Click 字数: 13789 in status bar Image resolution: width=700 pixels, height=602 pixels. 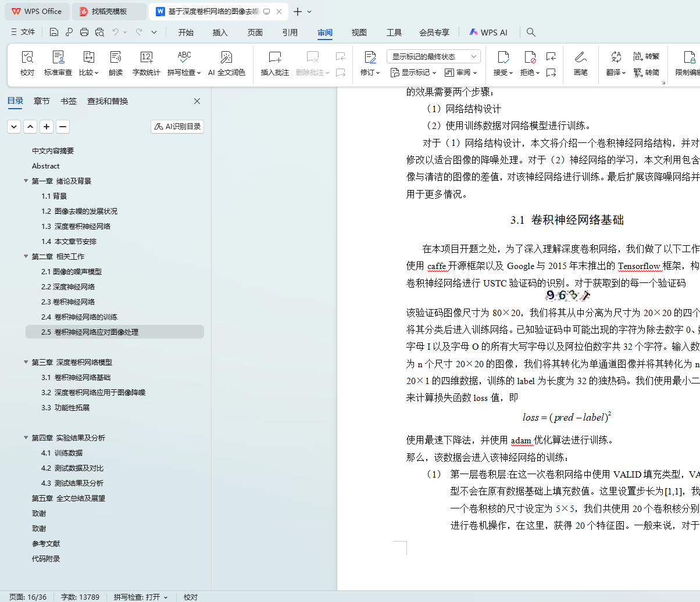80,597
